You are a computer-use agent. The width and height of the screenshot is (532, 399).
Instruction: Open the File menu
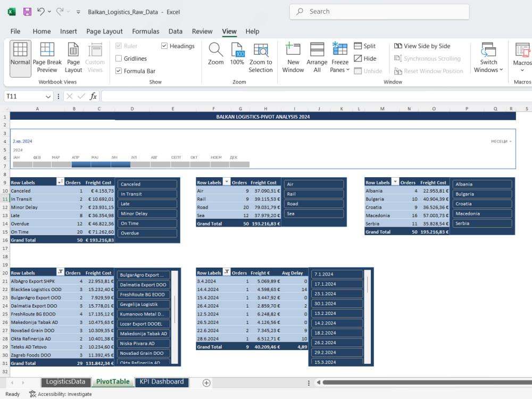tap(15, 31)
